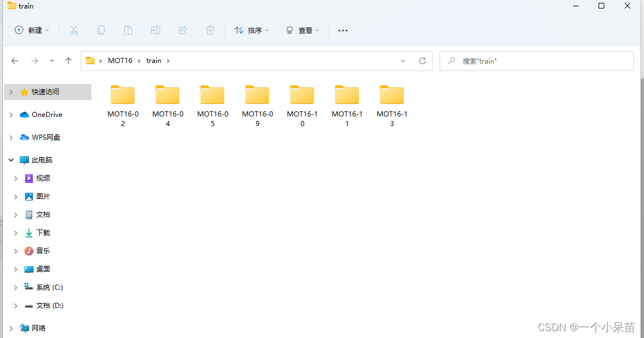Open address bar history dropdown

pos(403,61)
